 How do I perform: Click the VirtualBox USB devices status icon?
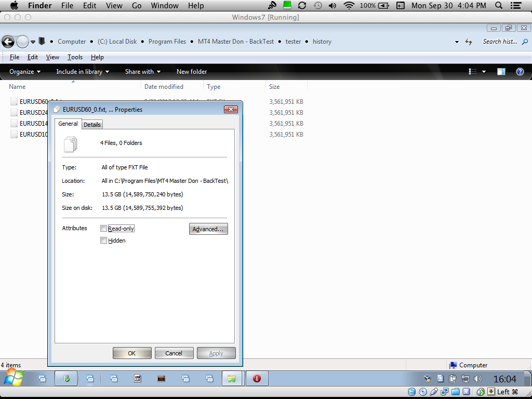pos(434,392)
